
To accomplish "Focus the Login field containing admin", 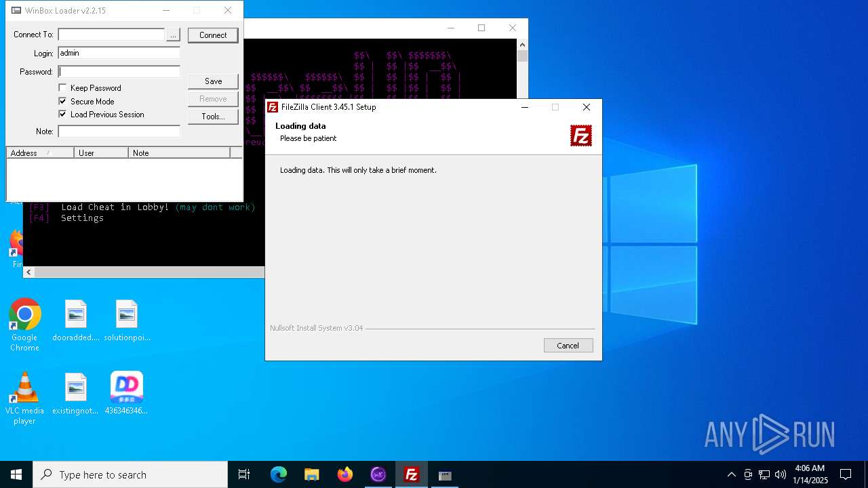I will [x=119, y=53].
